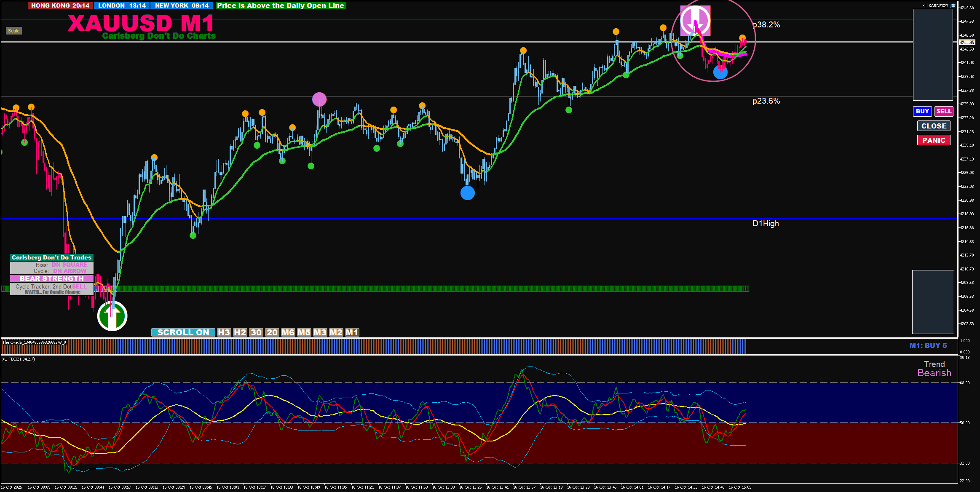Screen dimensions: 980x492
Task: Click the pink dot marker near p23.6% level
Action: point(319,100)
